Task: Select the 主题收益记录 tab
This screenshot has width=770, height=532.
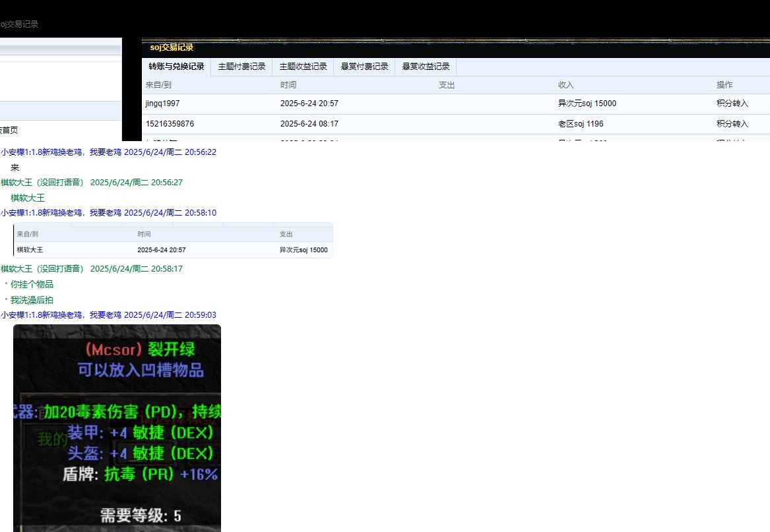Action: tap(303, 67)
